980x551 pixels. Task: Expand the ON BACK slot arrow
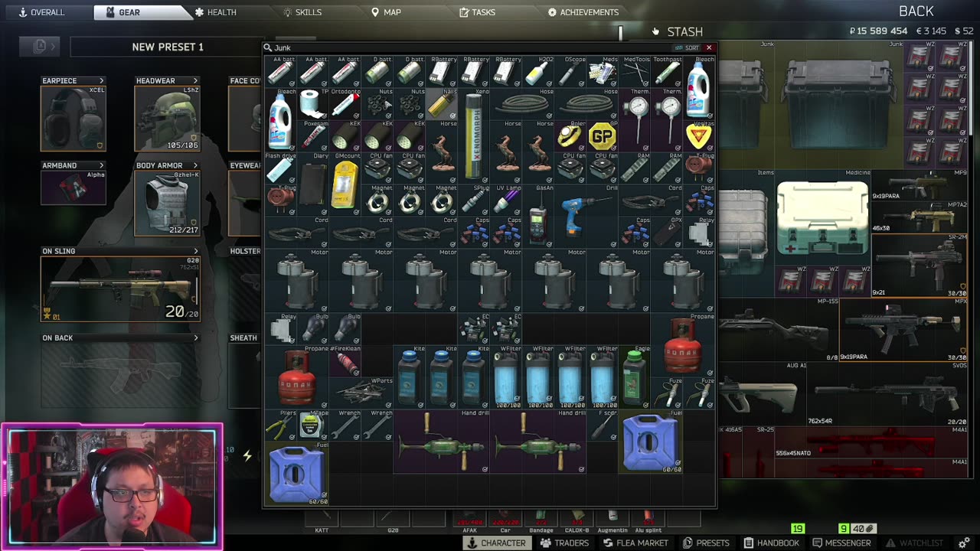[x=195, y=337]
